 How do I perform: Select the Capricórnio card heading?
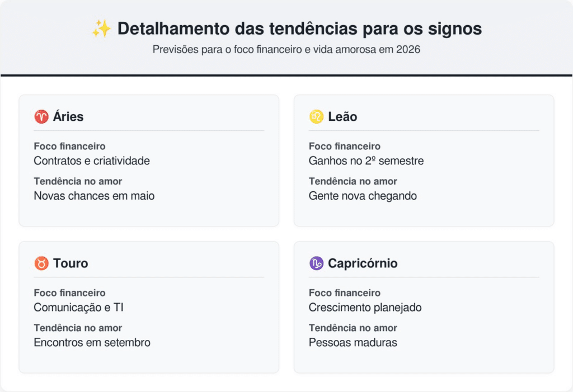(x=363, y=263)
